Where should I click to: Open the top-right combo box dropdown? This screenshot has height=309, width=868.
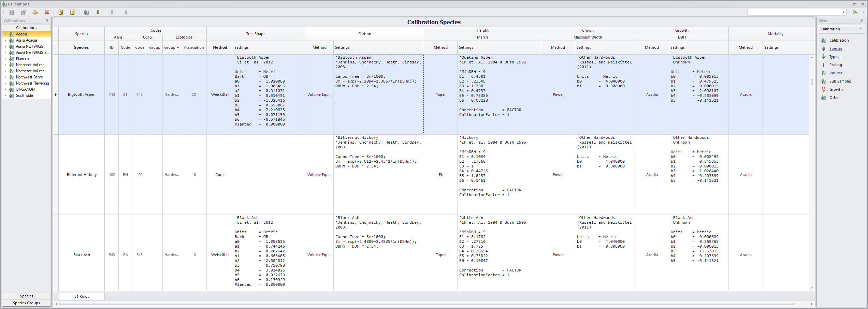(x=843, y=12)
